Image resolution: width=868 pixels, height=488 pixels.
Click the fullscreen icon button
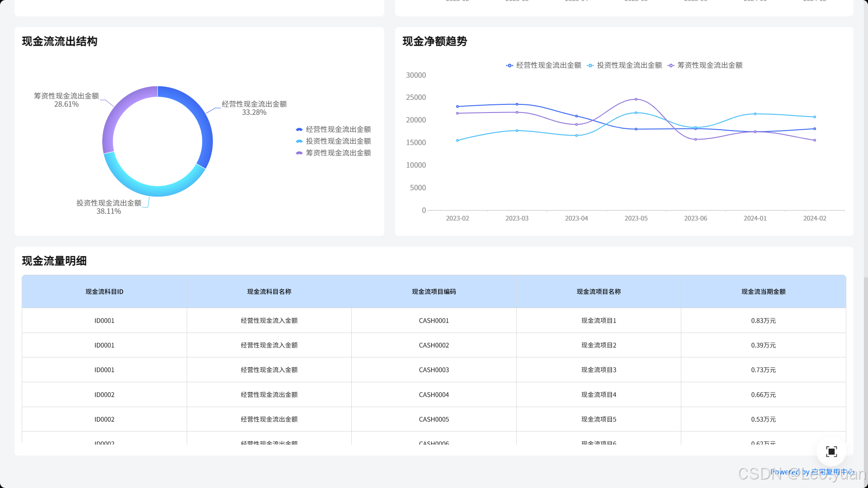pos(831,451)
